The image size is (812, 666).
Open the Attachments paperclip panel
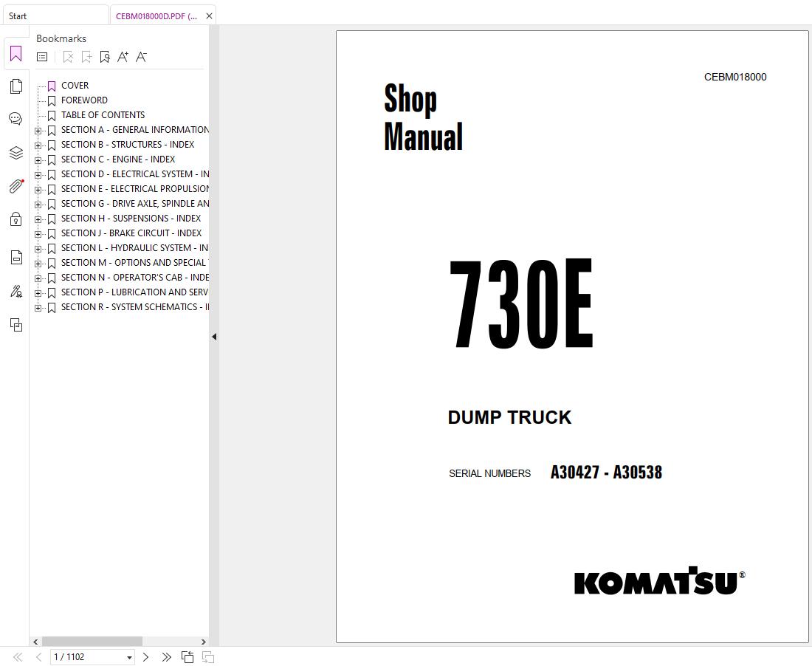pos(16,187)
